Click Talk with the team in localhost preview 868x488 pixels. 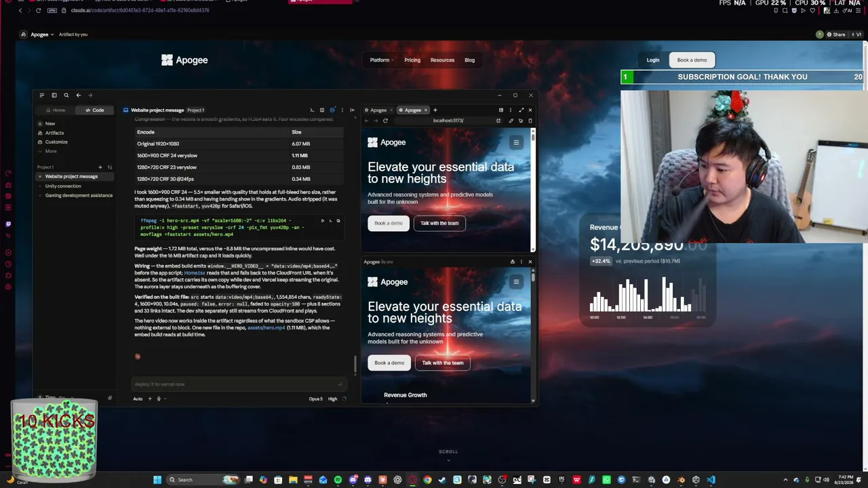(x=439, y=223)
